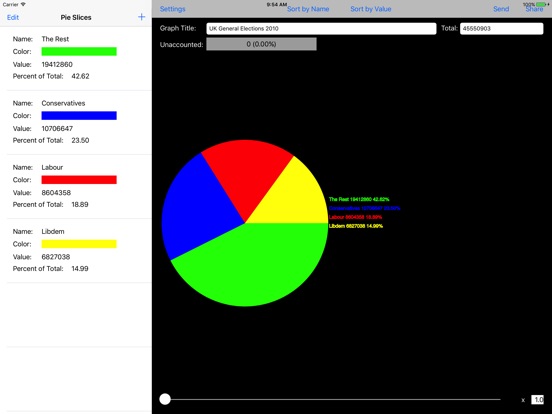Click the zoom slider knob
552x414 pixels.
(165, 399)
